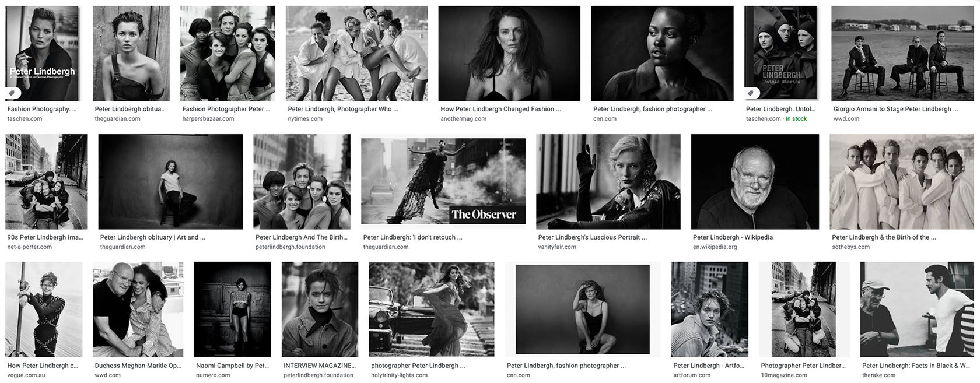The width and height of the screenshot is (980, 383).
Task: Click the product tag icon on Taschen Fashion Photography thumbnail
Action: click(x=12, y=93)
